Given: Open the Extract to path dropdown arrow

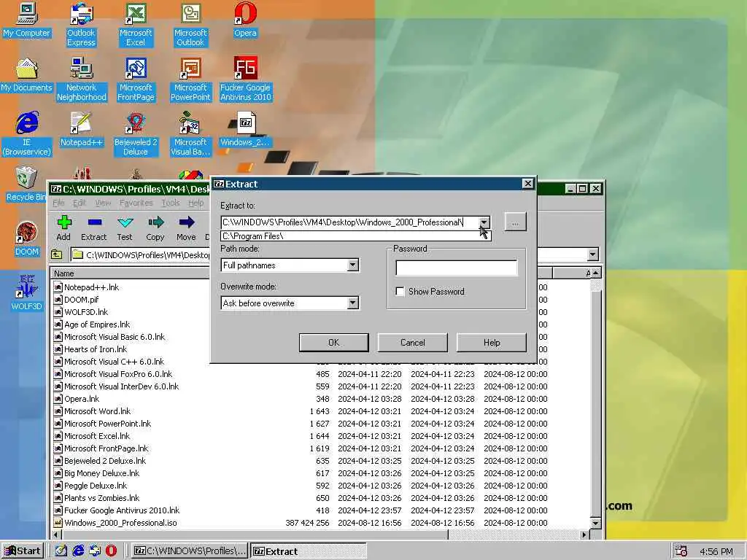Looking at the screenshot, I should pos(484,222).
